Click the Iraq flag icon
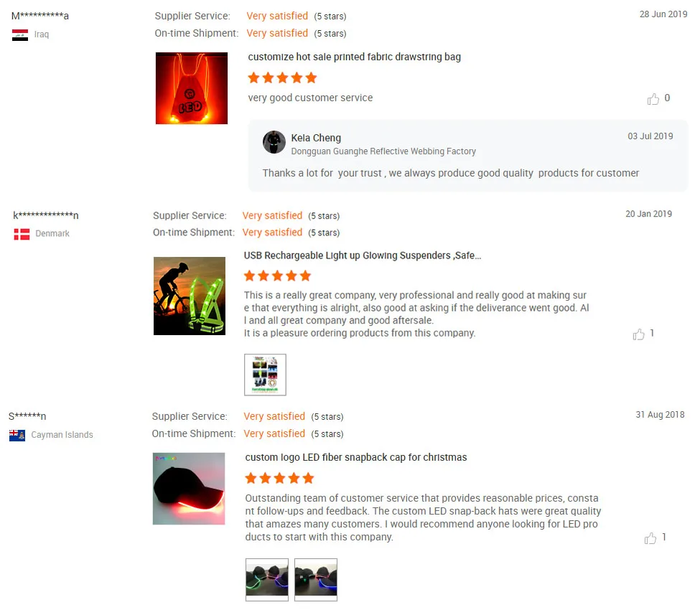Screen dimensions: 700x610 coord(20,35)
